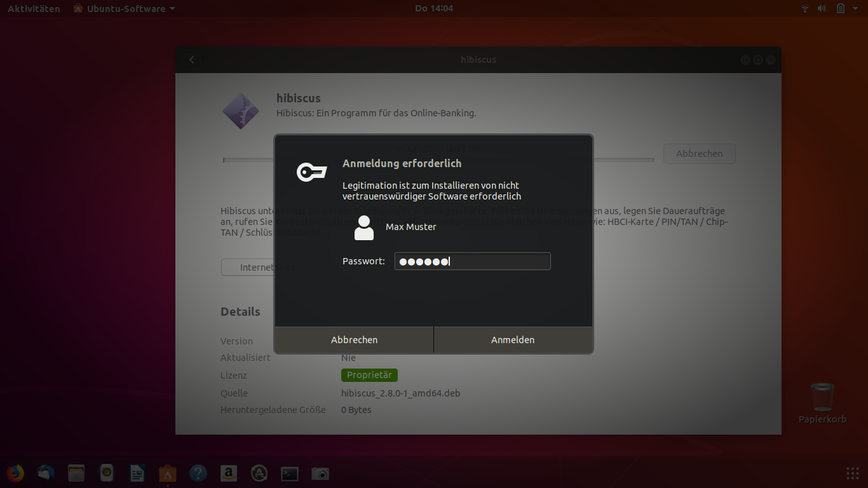
Task: Click Abbrechen in the authentication dialog
Action: point(354,340)
